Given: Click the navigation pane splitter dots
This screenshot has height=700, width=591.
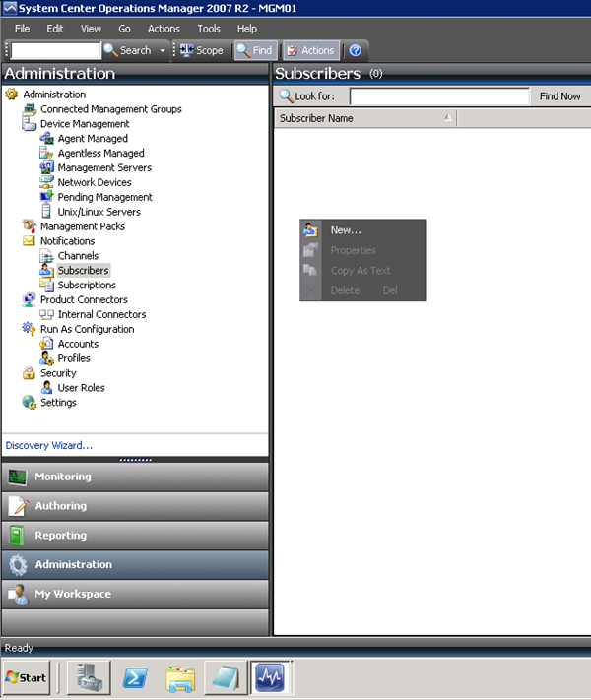Looking at the screenshot, I should [x=135, y=460].
